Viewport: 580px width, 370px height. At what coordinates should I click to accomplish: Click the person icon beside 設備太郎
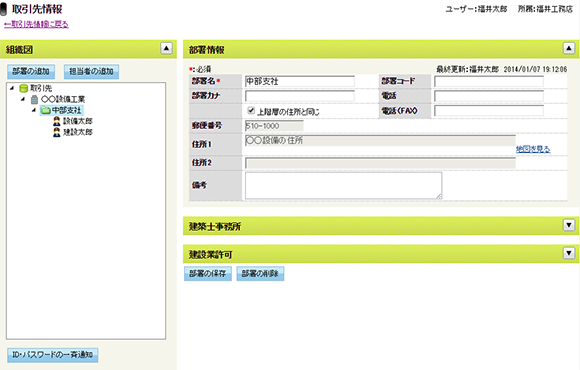57,121
